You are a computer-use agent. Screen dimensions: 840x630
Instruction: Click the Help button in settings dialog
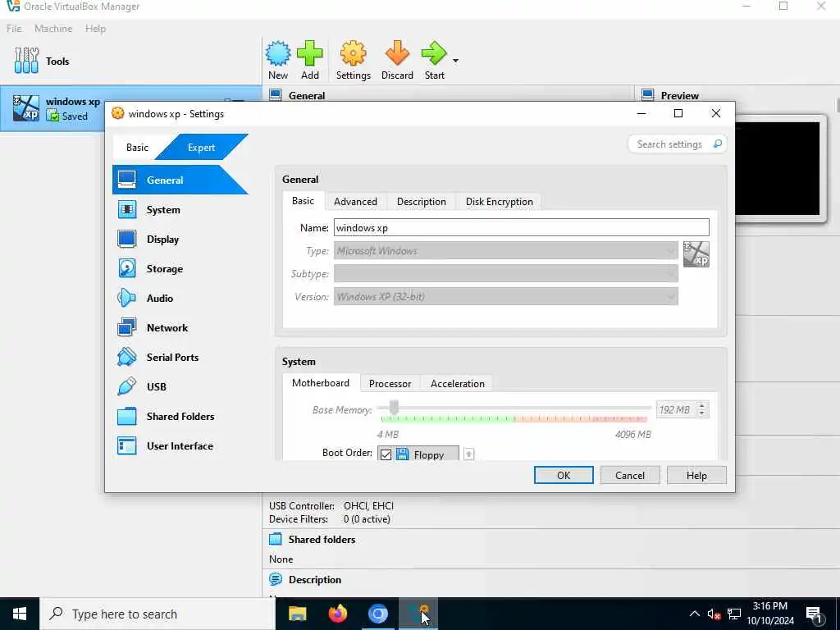click(x=696, y=475)
